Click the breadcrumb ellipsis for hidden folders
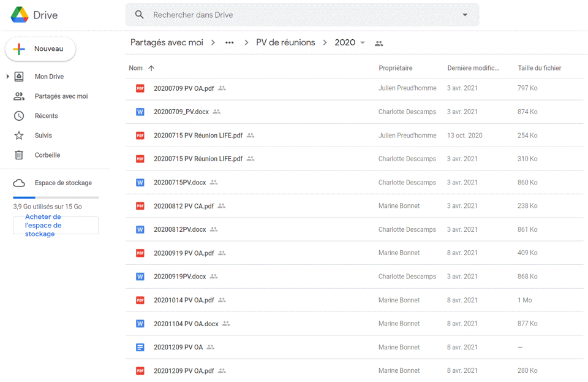Image resolution: width=588 pixels, height=382 pixels. point(230,43)
